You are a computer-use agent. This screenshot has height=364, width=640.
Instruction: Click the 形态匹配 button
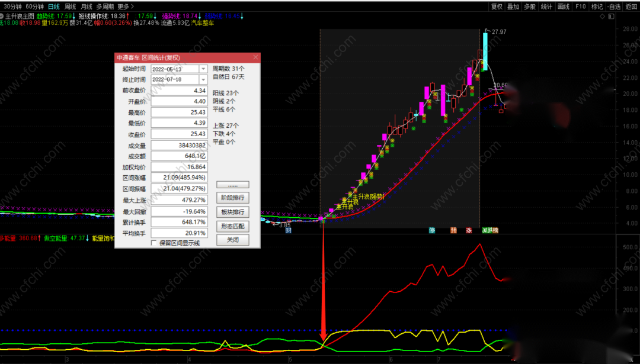[x=233, y=226]
